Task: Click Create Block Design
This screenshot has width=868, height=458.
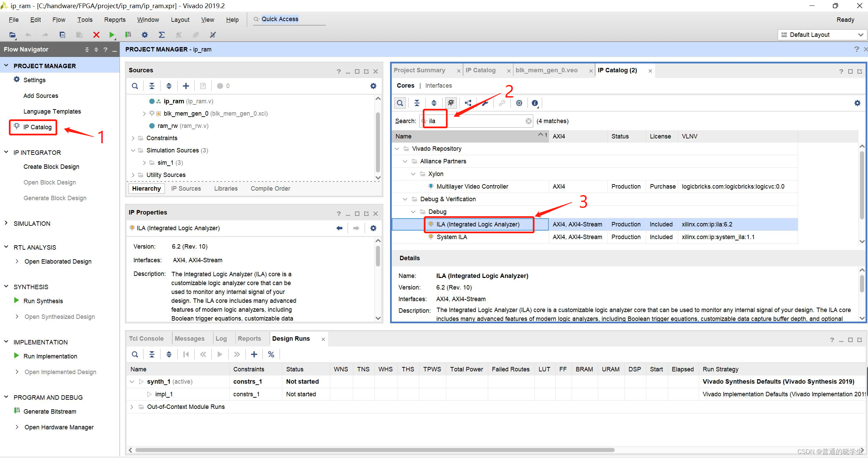Action: pos(51,167)
